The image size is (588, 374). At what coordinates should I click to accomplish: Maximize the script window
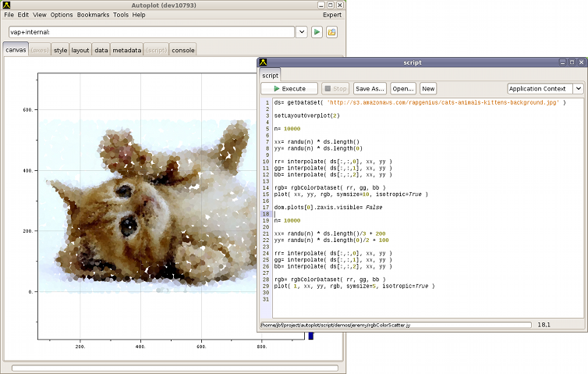click(x=572, y=62)
